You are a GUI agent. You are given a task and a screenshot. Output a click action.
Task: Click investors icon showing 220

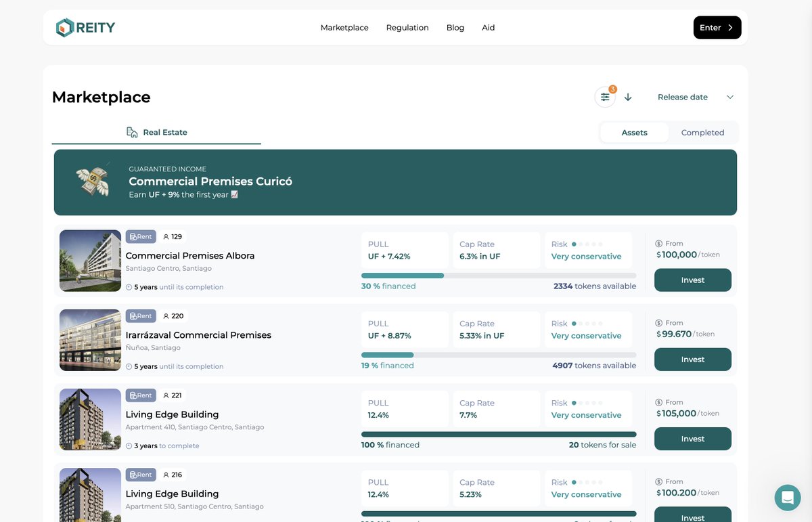(166, 316)
